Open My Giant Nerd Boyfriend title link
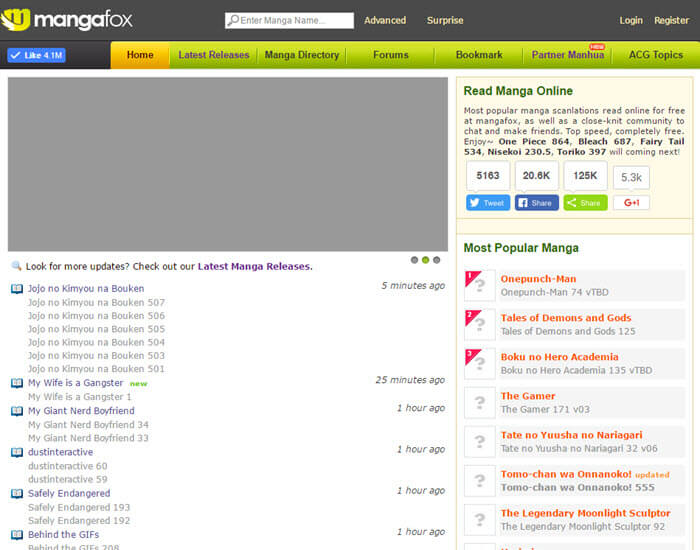 click(x=81, y=411)
